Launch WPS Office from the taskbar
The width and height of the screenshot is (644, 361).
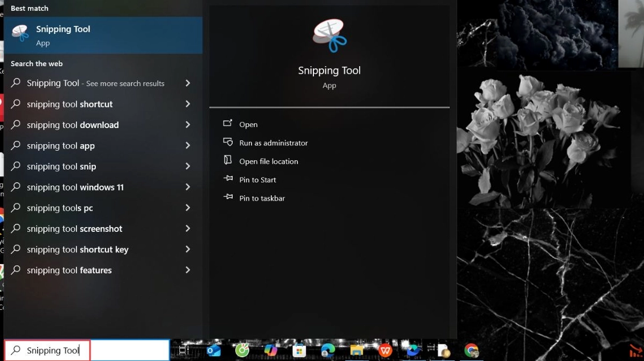coord(386,350)
